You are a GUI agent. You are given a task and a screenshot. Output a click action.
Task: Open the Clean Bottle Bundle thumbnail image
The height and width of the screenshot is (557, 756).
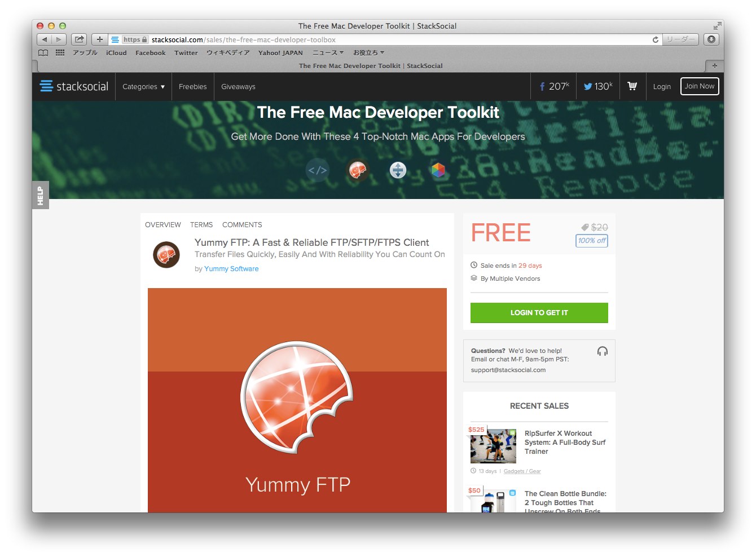pyautogui.click(x=494, y=501)
